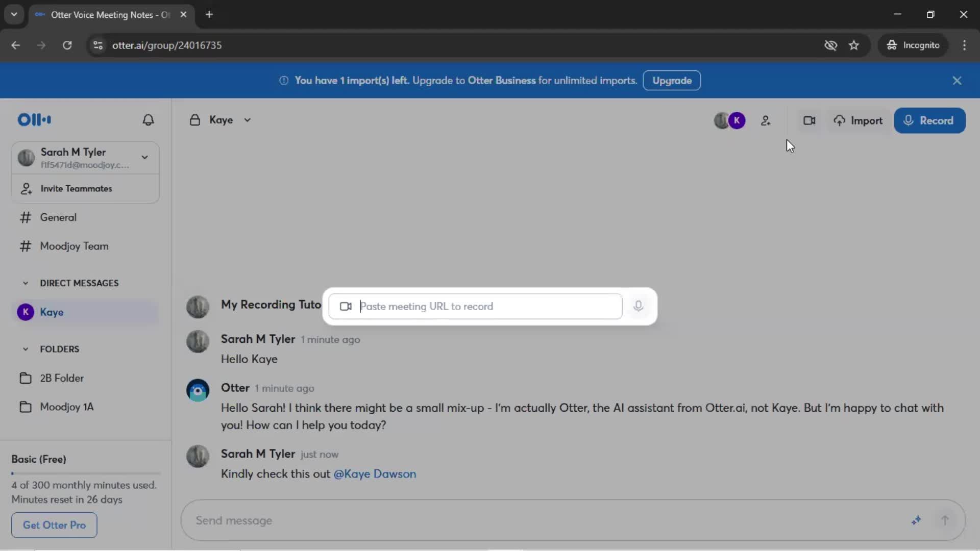Screen dimensions: 980x551
Task: Click the browser forward arrow
Action: (x=41, y=45)
